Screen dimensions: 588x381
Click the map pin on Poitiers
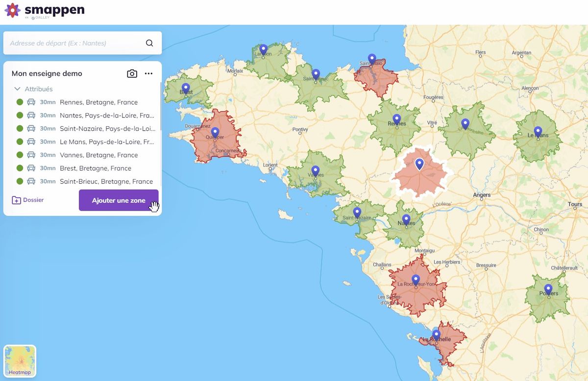(548, 289)
